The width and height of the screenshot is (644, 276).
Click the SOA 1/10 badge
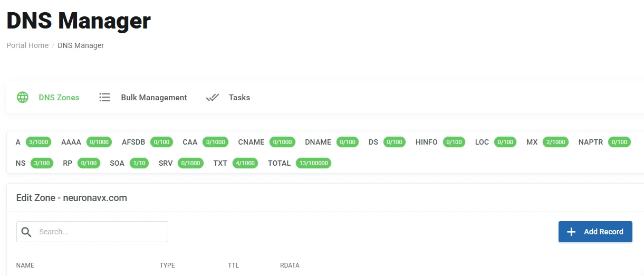(139, 163)
